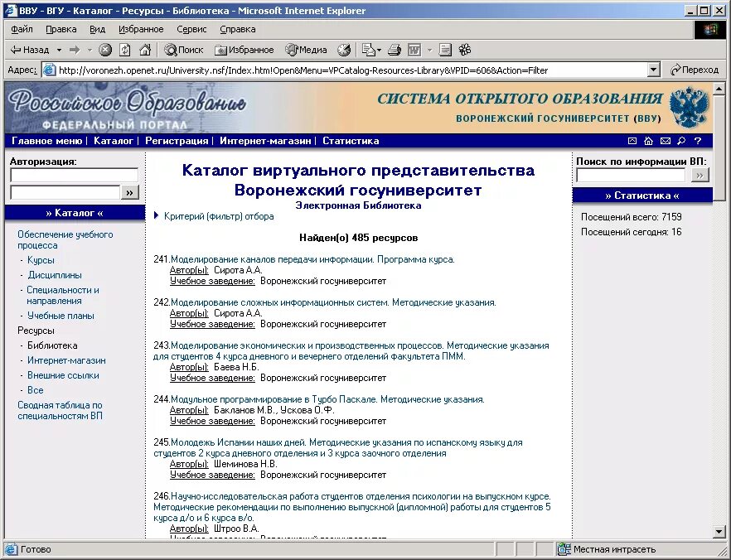Screen dimensions: 731x560
Task: Click the Forward arrow toolbar button
Action: coord(75,50)
